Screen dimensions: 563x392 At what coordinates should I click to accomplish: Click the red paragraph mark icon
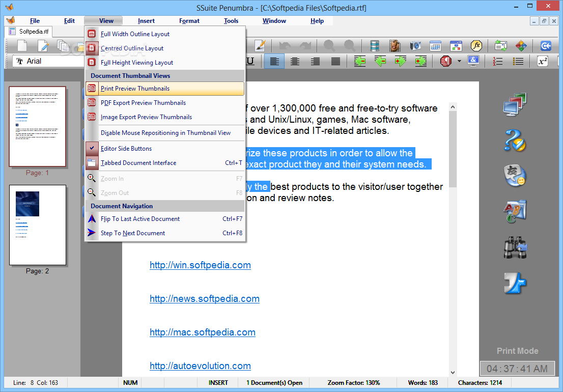445,62
